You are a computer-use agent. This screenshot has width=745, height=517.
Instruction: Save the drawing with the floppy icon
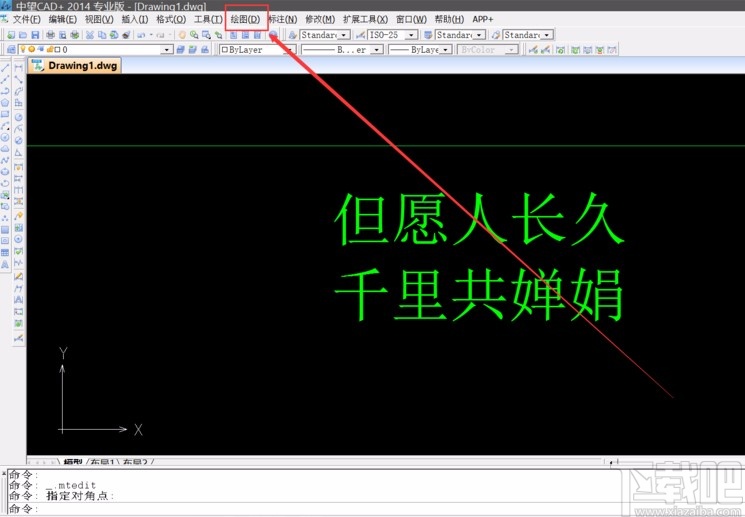point(35,35)
